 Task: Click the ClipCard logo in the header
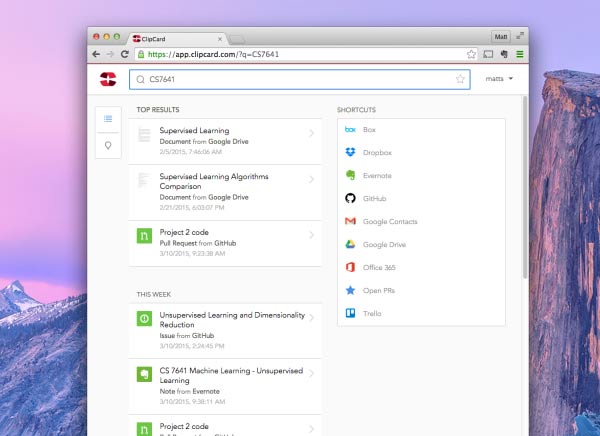pyautogui.click(x=108, y=79)
